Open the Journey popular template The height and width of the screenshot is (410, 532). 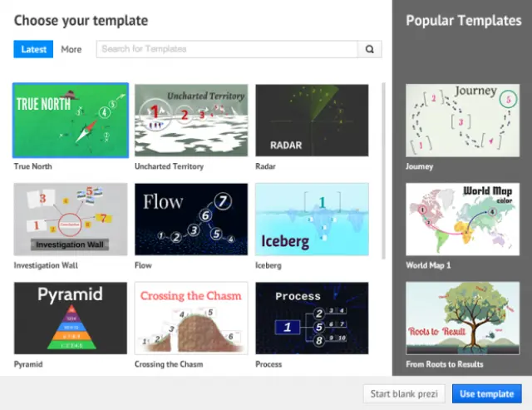point(462,121)
